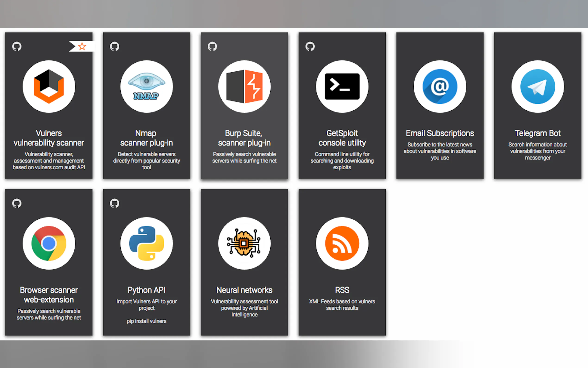Open GitHub link on GetSploit card
588x368 pixels.
(310, 46)
